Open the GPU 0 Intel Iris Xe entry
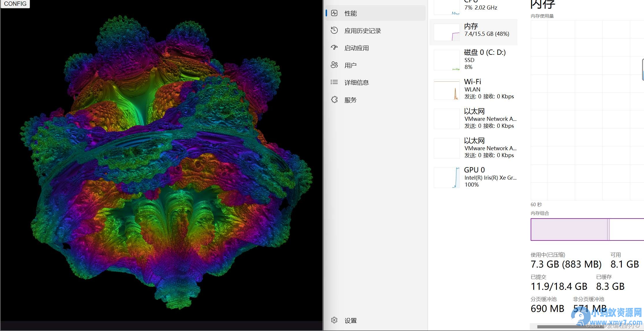This screenshot has height=331, width=644. tap(473, 177)
